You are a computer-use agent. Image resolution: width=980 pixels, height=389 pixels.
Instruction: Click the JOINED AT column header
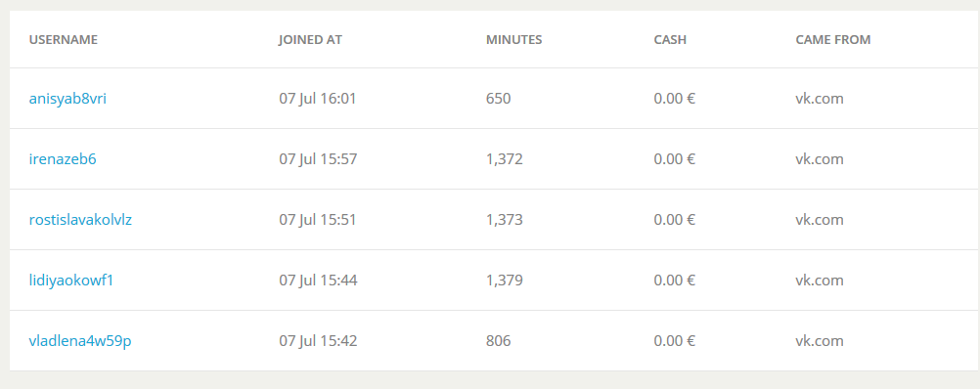pos(310,40)
